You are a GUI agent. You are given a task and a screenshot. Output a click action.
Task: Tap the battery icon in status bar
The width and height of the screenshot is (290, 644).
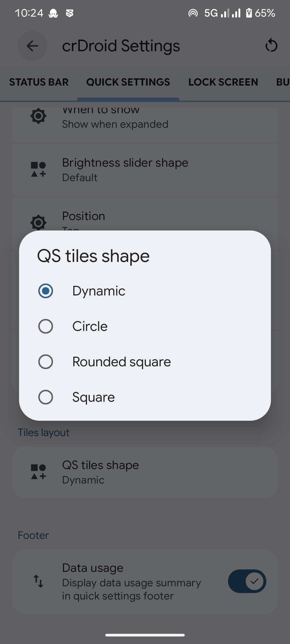pyautogui.click(x=249, y=13)
